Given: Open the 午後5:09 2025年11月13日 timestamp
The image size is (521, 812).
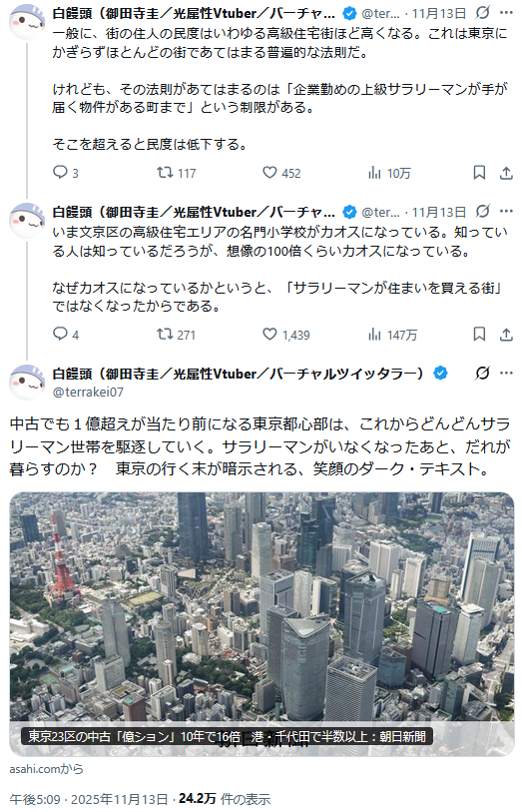Looking at the screenshot, I should click(89, 799).
